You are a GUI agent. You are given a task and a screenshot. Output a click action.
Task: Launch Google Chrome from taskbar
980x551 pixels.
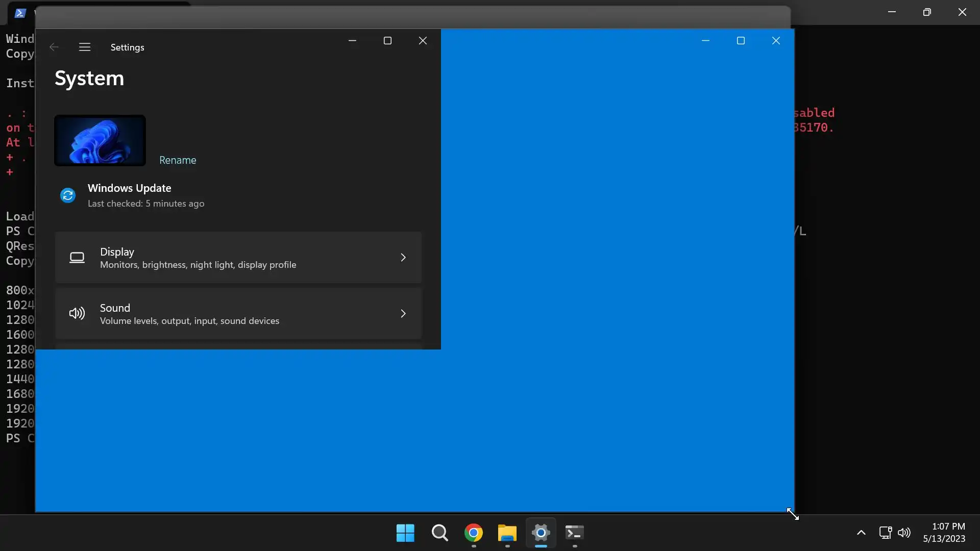[x=473, y=533]
